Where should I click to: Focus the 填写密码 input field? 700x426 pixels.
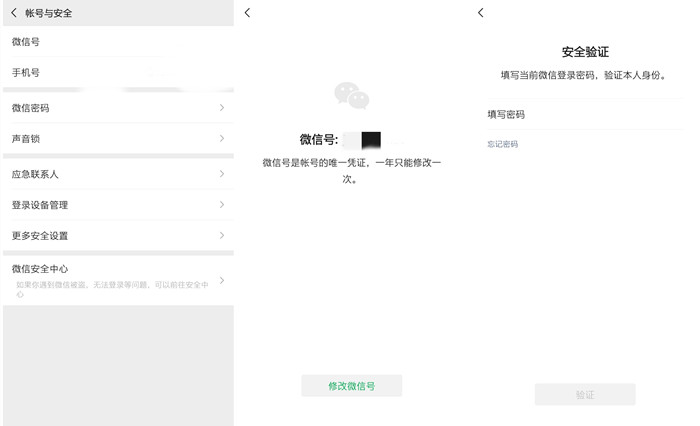click(x=585, y=114)
